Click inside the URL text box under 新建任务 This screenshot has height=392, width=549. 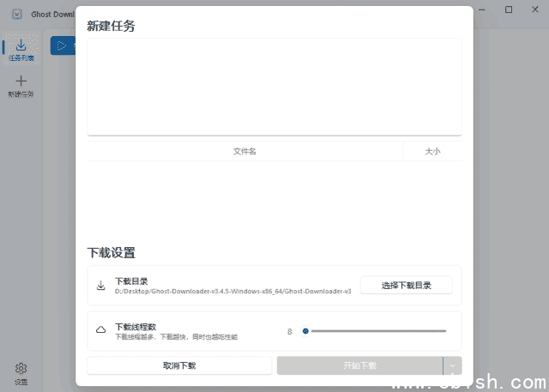[x=274, y=87]
